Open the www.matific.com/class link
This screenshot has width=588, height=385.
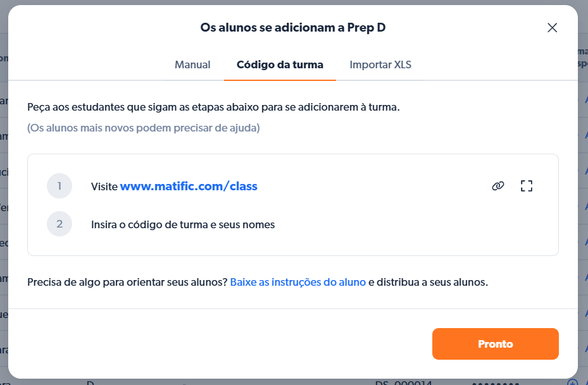click(189, 186)
